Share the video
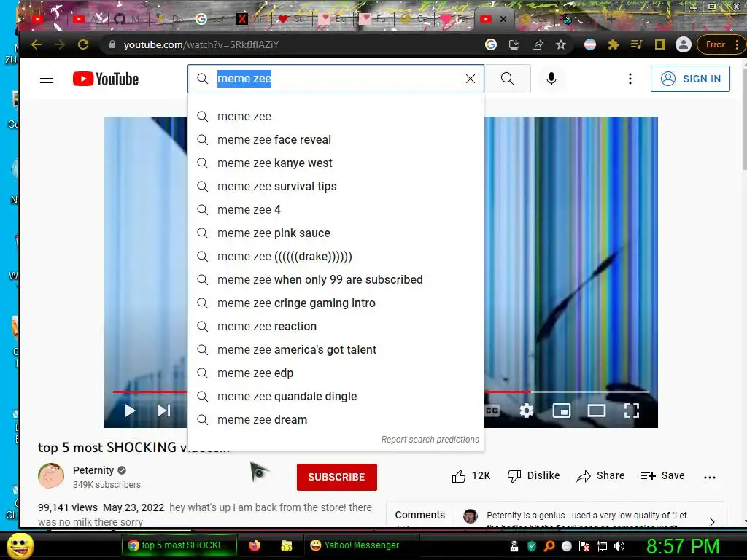The width and height of the screenshot is (747, 560). point(600,475)
